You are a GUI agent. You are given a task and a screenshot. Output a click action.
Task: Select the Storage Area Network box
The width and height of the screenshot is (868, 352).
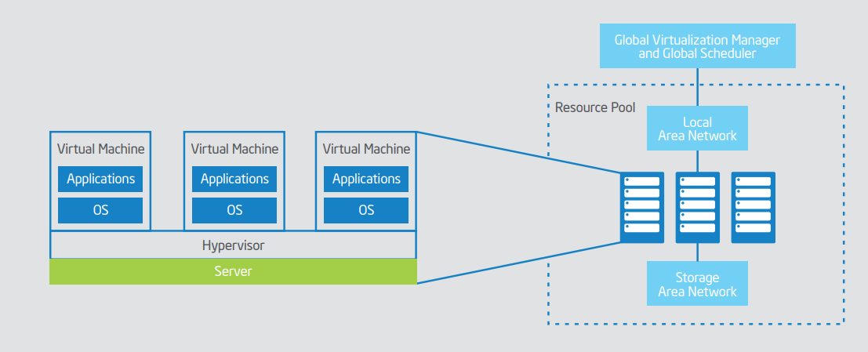click(698, 283)
